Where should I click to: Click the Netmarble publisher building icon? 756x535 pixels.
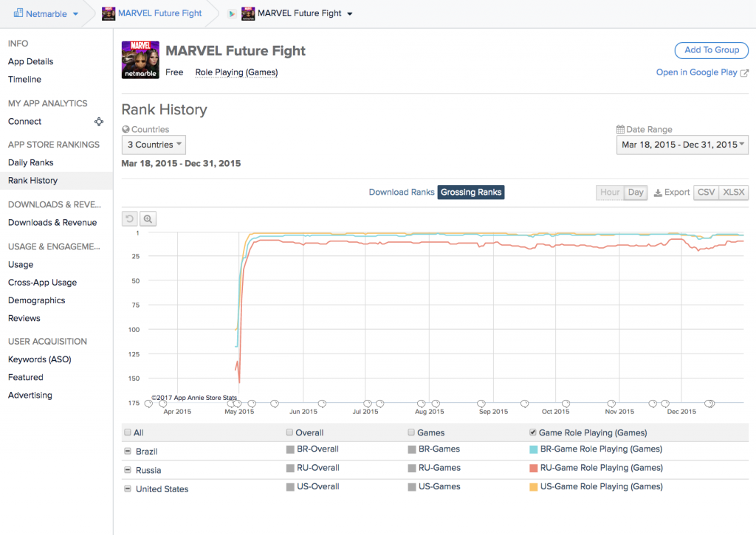(x=18, y=13)
